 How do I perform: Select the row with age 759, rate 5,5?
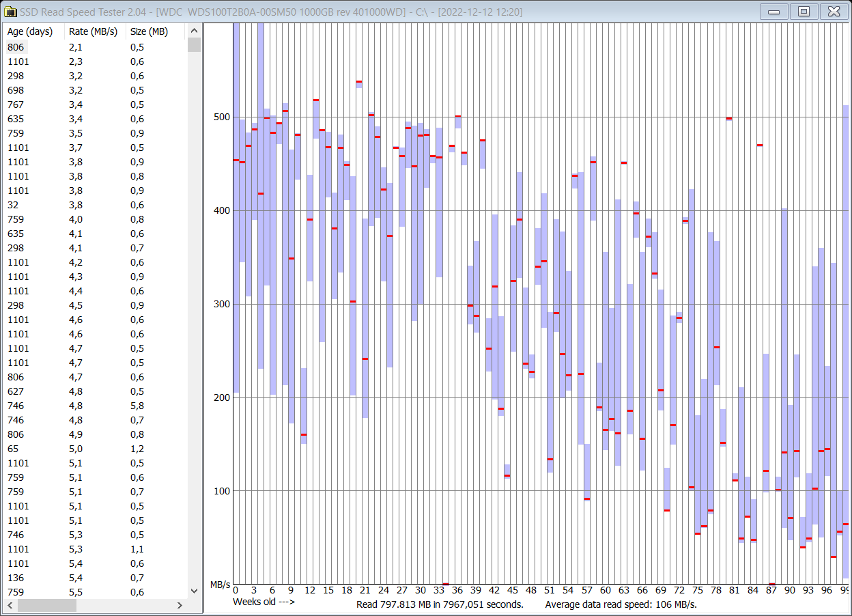click(x=96, y=592)
